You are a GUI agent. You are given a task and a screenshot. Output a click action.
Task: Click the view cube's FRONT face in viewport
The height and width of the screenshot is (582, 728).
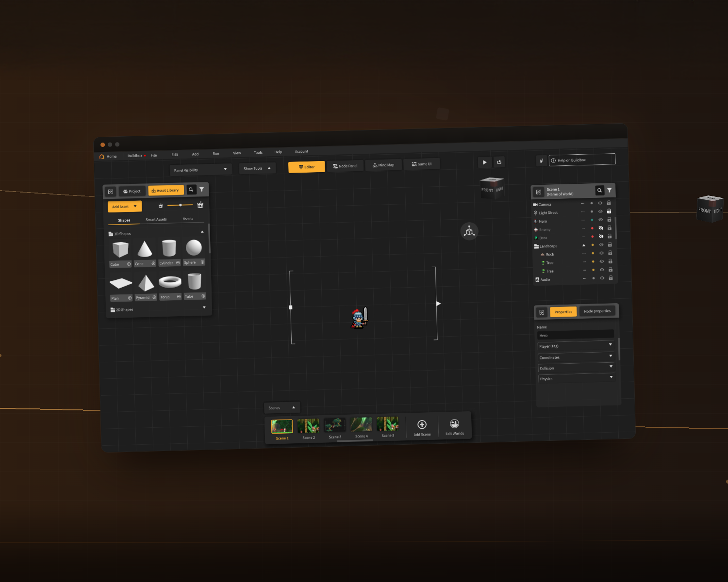[487, 190]
